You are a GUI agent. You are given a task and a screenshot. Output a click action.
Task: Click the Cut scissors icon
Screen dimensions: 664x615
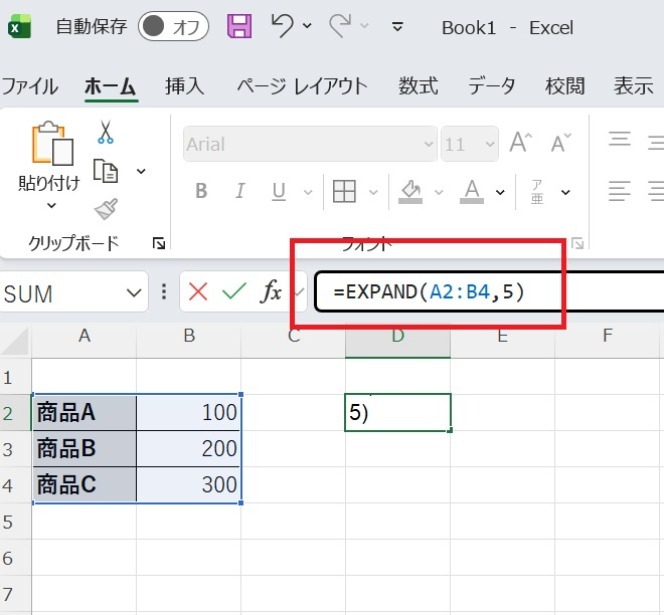point(105,132)
